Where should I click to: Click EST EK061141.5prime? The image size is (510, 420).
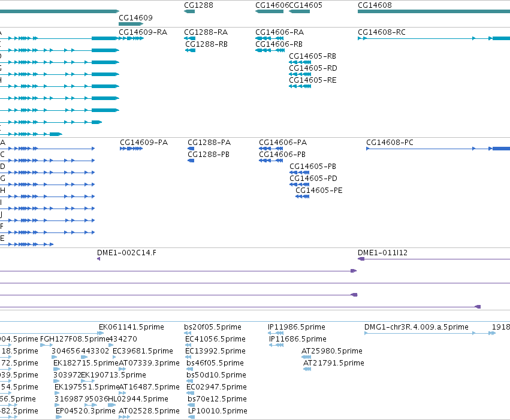tap(131, 327)
